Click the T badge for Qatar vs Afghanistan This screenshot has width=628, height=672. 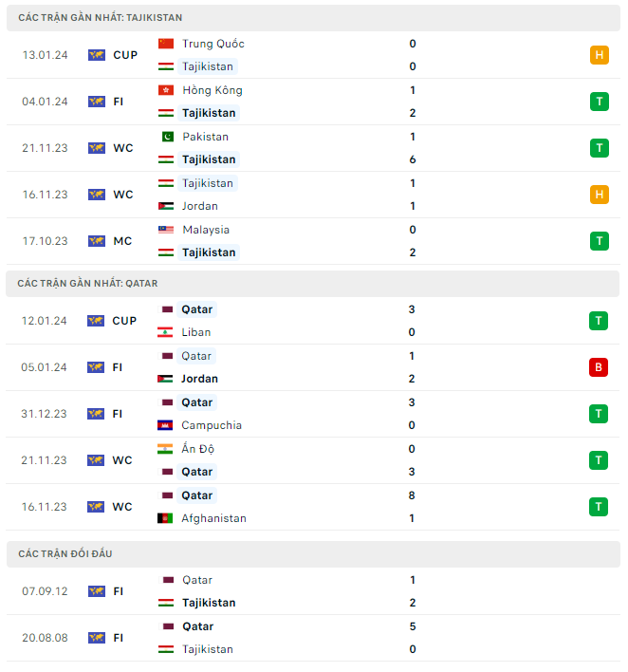(x=598, y=507)
